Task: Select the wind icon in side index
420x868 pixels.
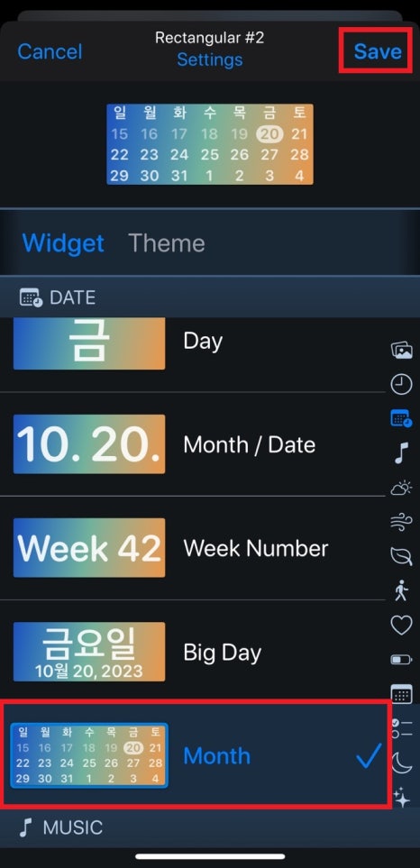Action: [x=401, y=522]
